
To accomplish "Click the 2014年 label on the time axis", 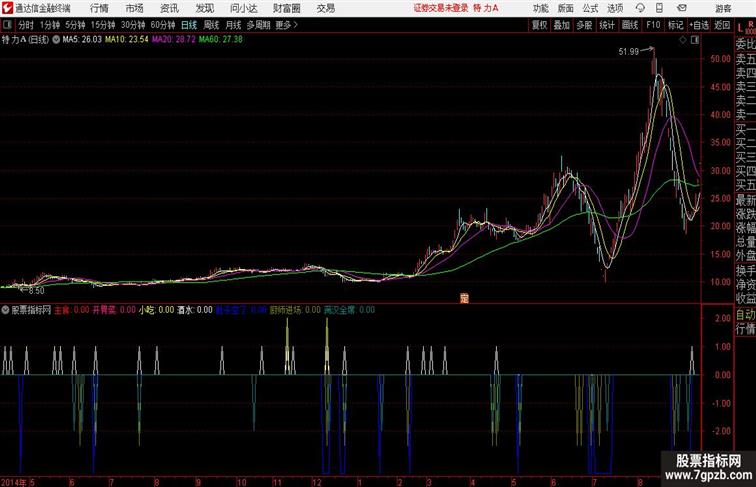I will click(x=14, y=482).
